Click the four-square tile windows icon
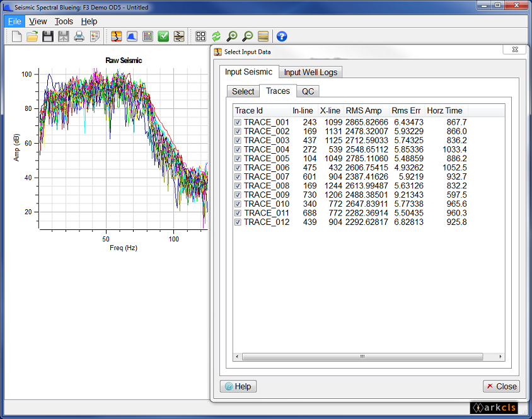The height and width of the screenshot is (419, 532). (x=201, y=37)
